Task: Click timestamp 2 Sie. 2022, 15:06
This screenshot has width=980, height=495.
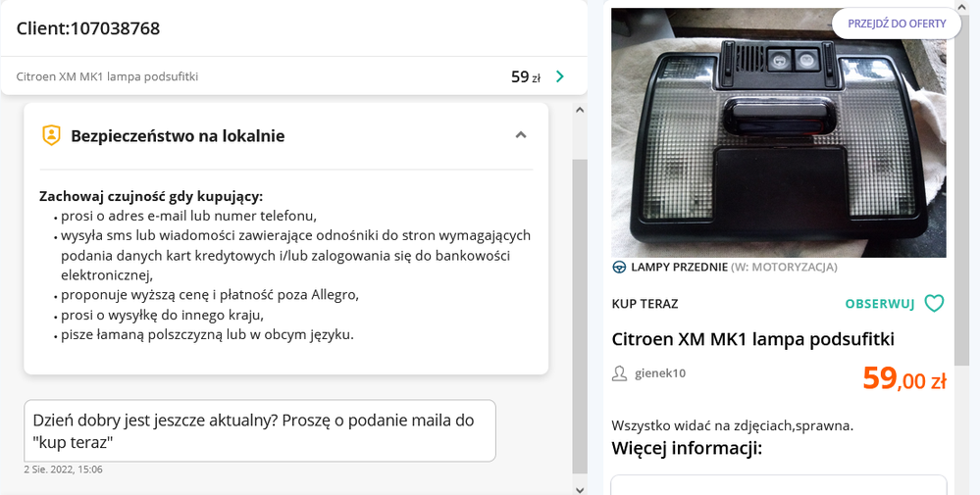Action: pyautogui.click(x=63, y=470)
